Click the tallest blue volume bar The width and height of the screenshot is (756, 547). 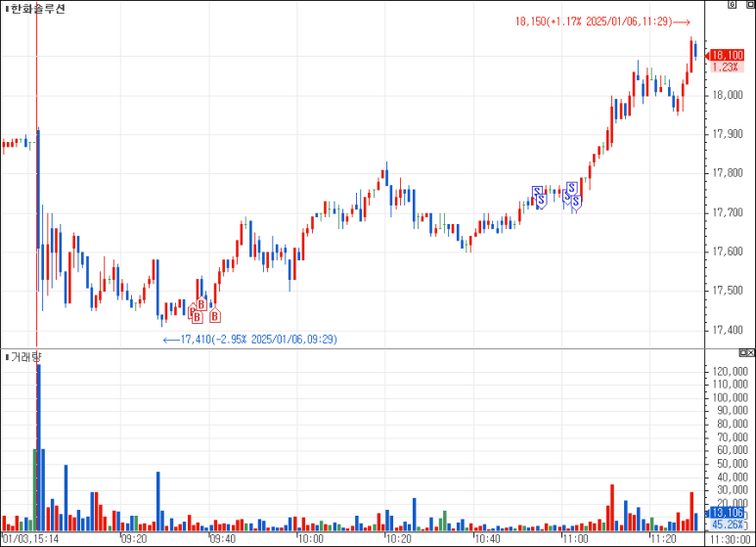38,447
